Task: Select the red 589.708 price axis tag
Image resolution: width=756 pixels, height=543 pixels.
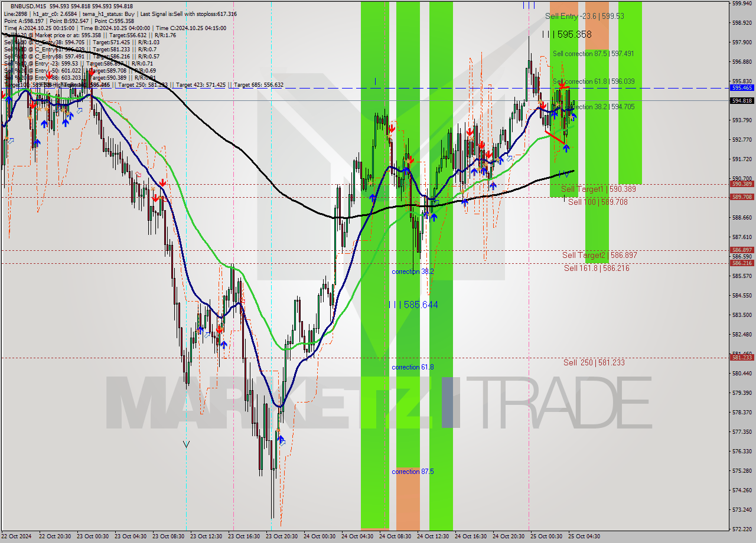Action: [x=742, y=197]
